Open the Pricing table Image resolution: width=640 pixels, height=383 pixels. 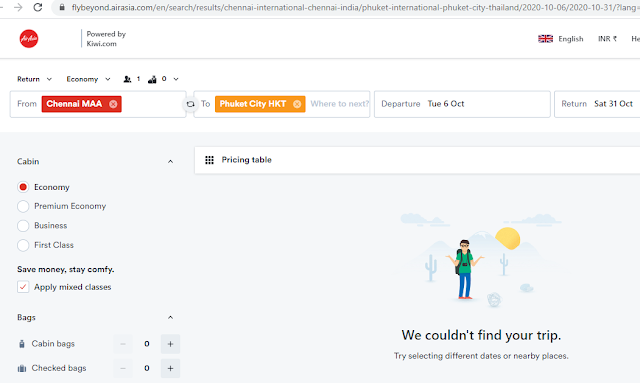coord(417,160)
